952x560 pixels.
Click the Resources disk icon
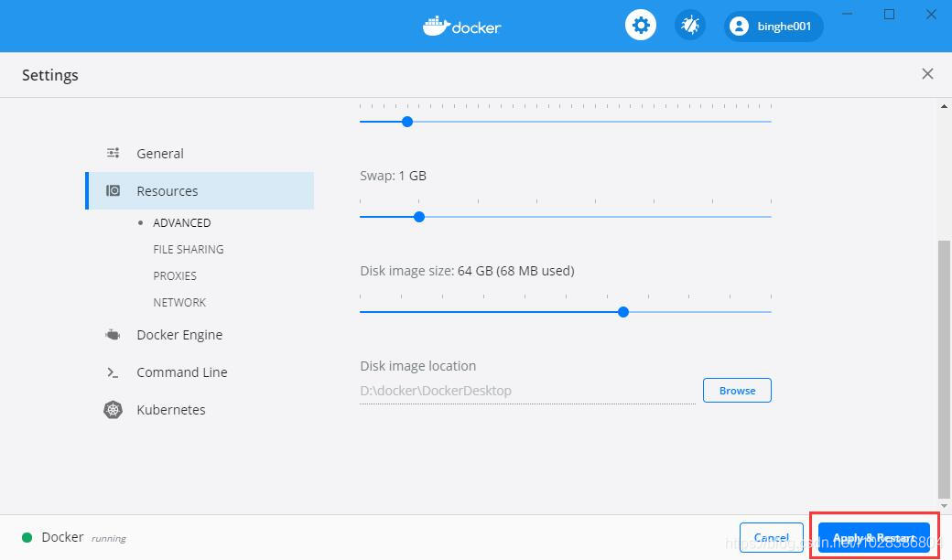(113, 190)
